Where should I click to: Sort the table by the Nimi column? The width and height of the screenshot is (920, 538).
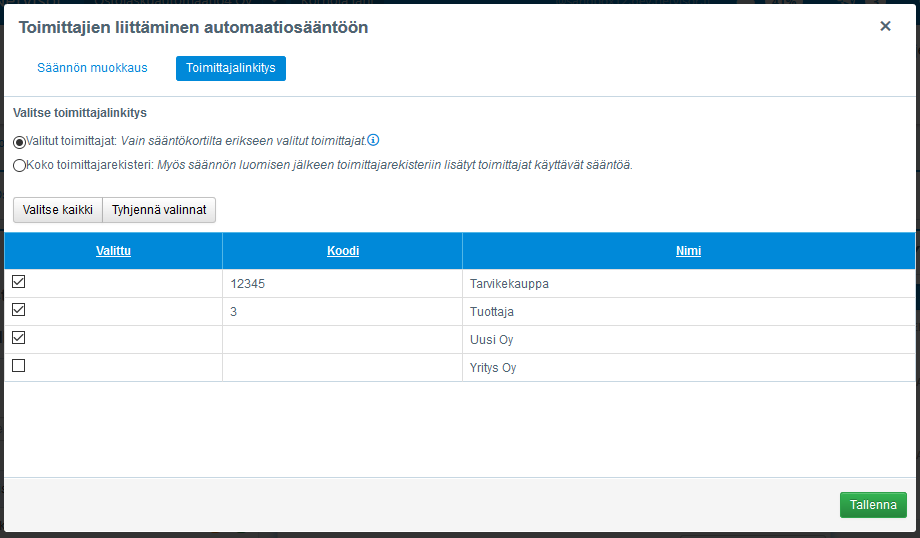pos(688,251)
